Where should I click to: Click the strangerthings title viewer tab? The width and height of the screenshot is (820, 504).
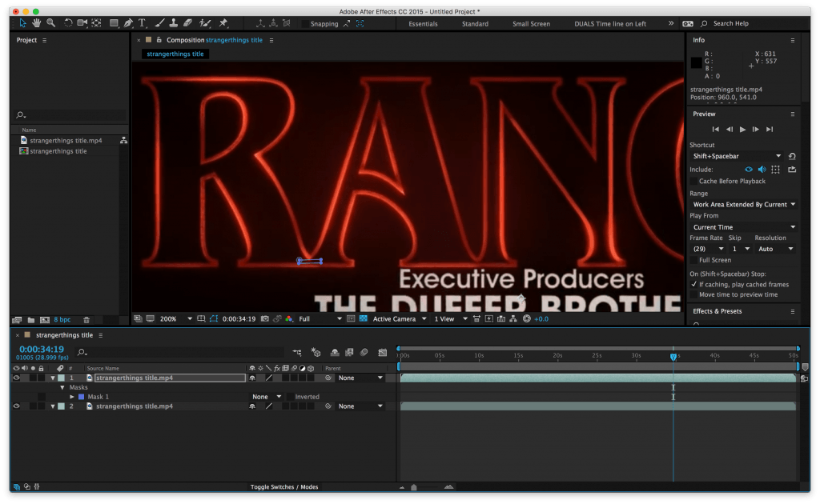click(175, 54)
